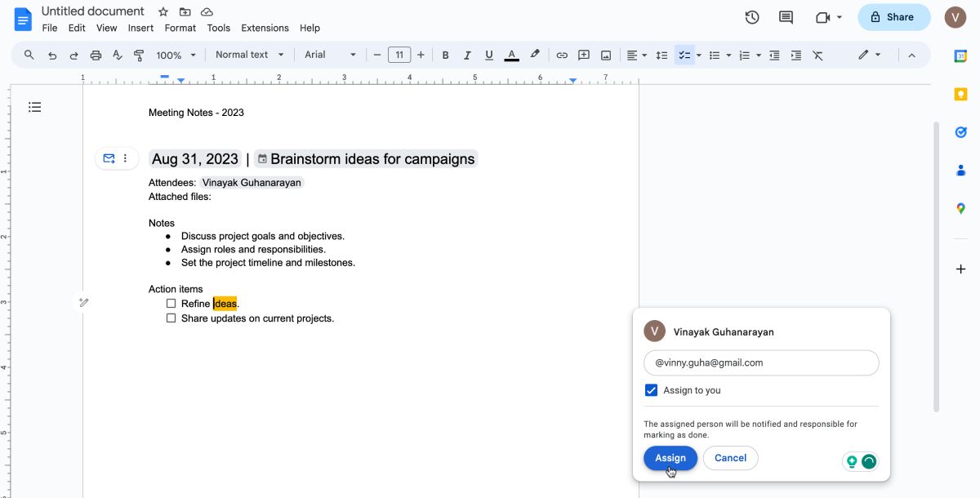Screen dimensions: 980x498
Task: Click the insert image icon
Action: [606, 55]
